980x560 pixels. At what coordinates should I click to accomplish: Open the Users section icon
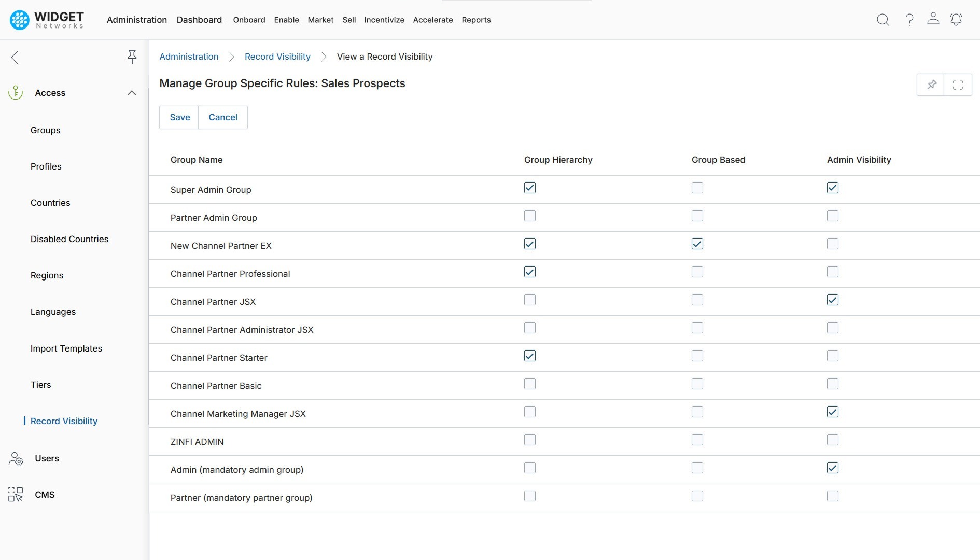click(15, 458)
